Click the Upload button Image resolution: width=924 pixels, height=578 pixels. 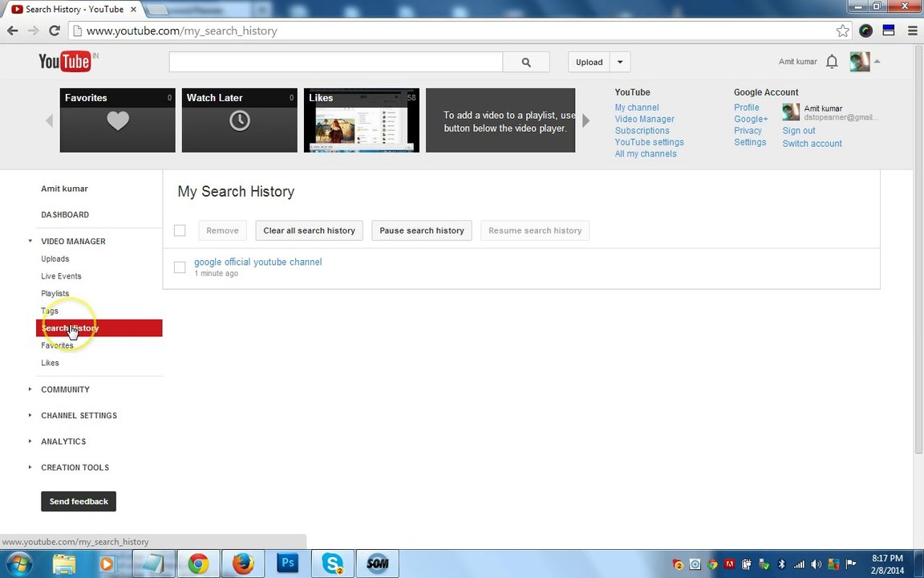tap(590, 62)
